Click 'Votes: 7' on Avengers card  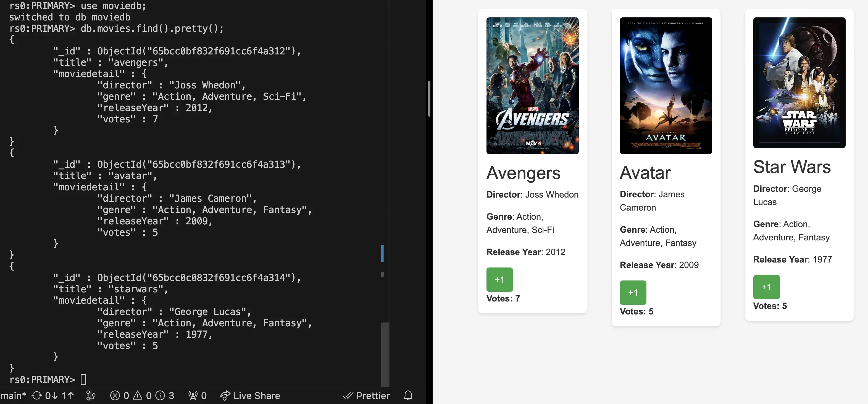coord(503,298)
